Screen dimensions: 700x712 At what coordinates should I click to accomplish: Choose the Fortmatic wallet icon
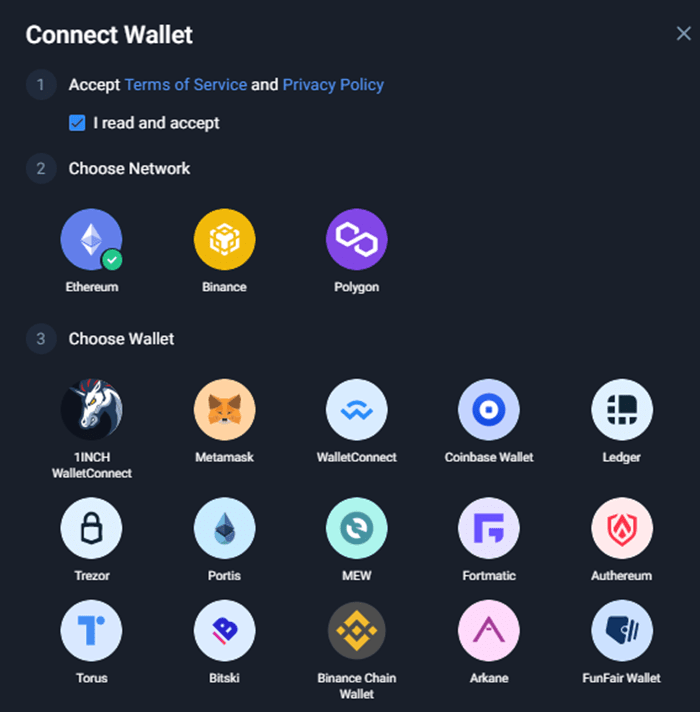[489, 528]
